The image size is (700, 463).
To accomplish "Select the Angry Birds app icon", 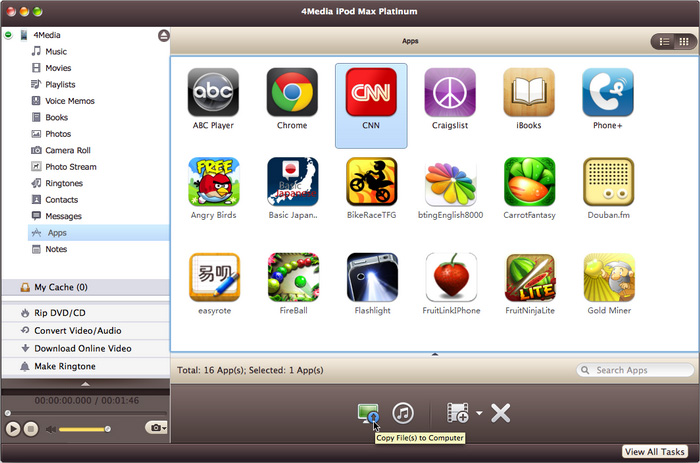I will pyautogui.click(x=214, y=182).
